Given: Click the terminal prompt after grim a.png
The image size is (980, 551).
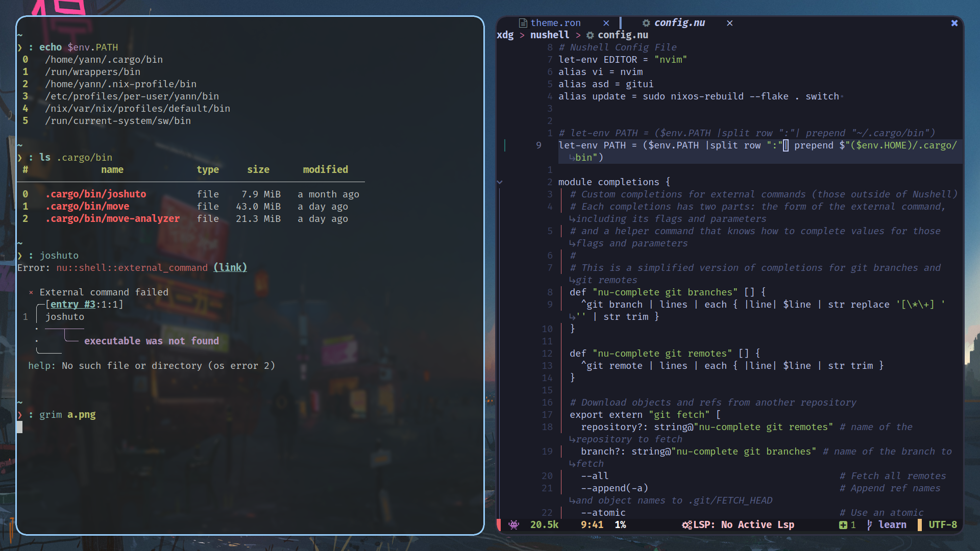Looking at the screenshot, I should pyautogui.click(x=20, y=427).
